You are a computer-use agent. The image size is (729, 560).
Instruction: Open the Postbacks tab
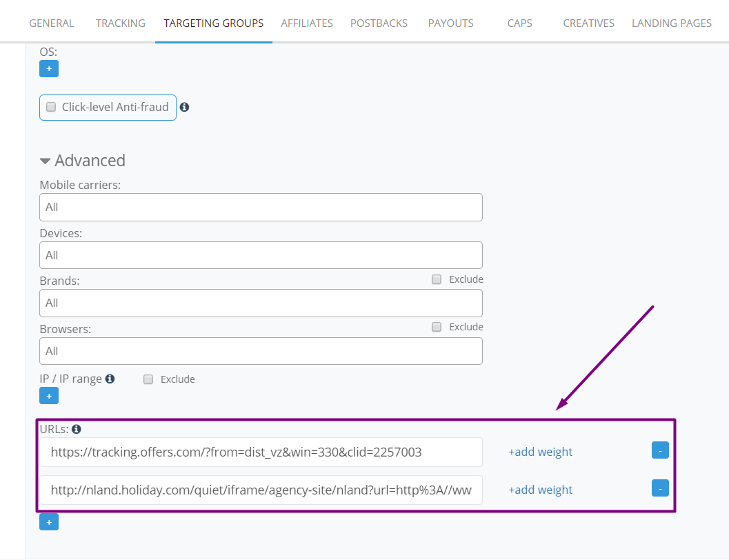click(379, 23)
